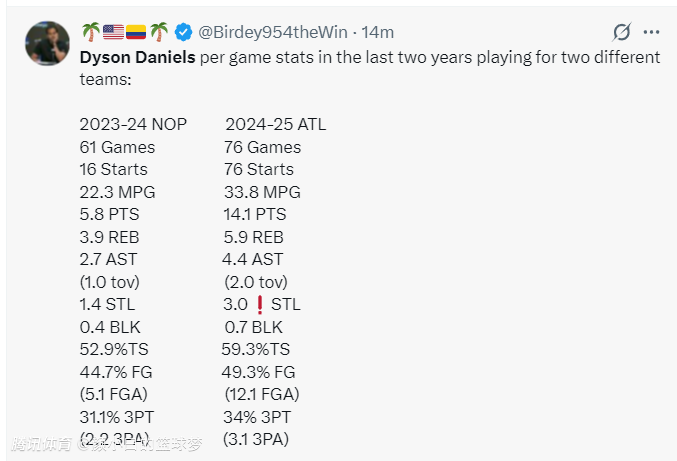Click the bold Dyson Daniels name
This screenshot has width=677, height=461.
tap(137, 57)
